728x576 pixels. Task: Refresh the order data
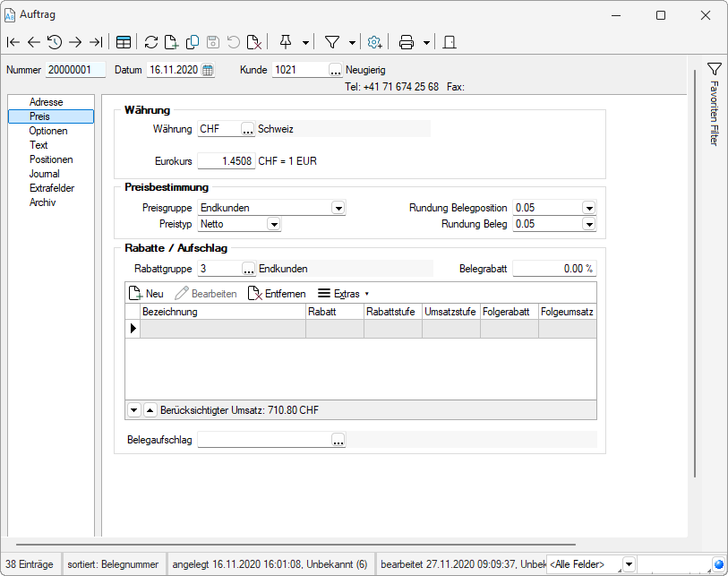click(150, 42)
